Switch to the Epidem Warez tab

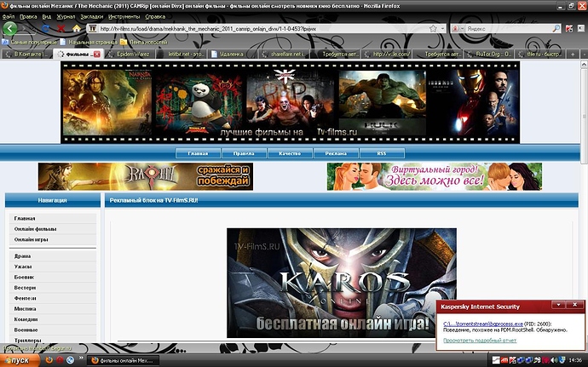[x=129, y=54]
